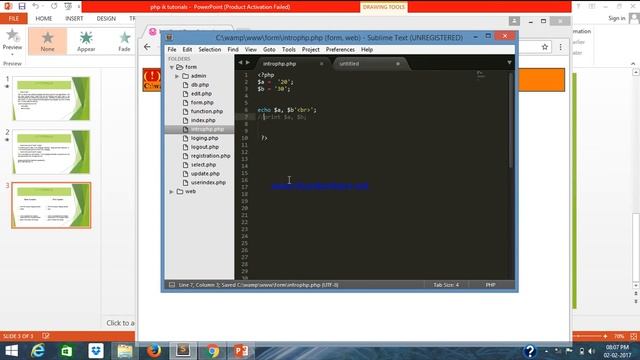640x360 pixels.
Task: Close the introphp.php tab
Action: click(x=322, y=64)
